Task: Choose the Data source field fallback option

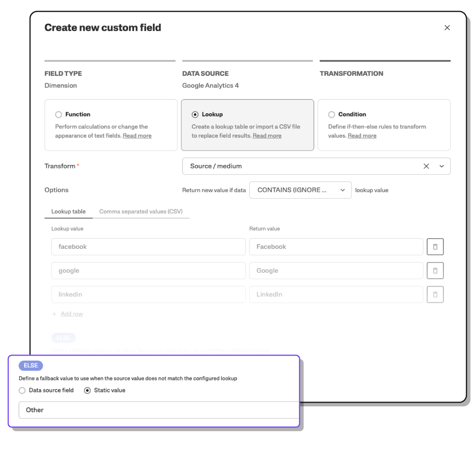Action: (22, 390)
